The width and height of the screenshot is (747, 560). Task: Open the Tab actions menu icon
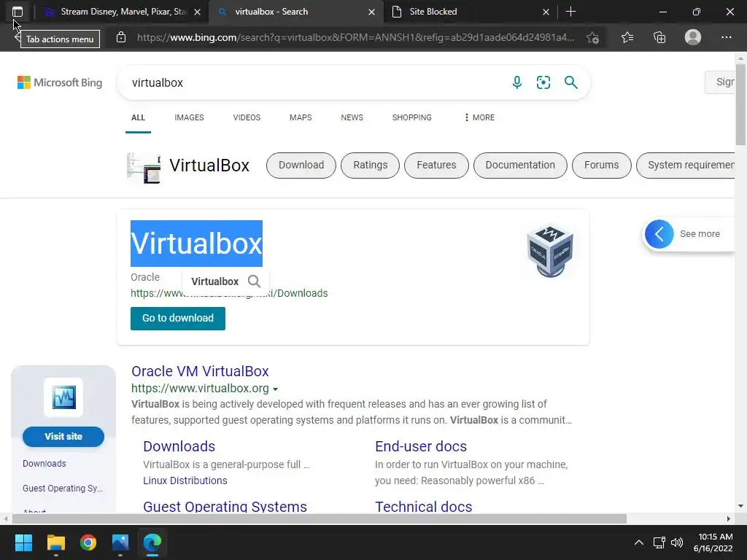click(x=18, y=12)
